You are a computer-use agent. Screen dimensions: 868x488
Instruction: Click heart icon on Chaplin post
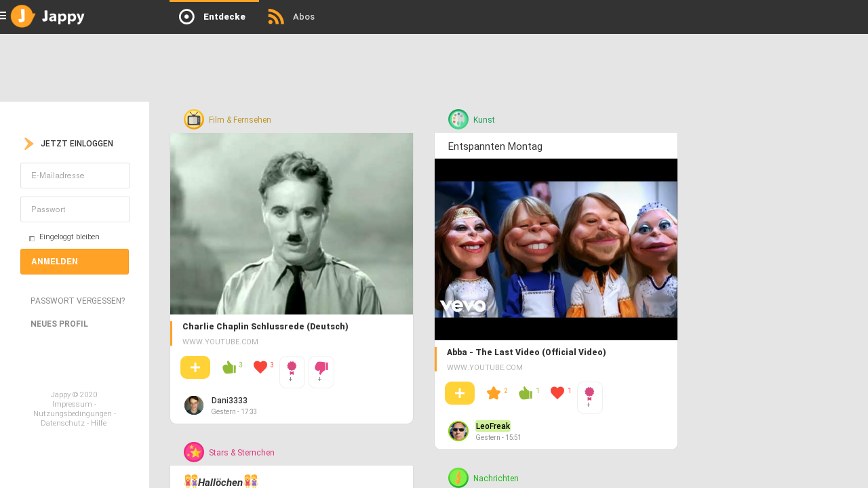pyautogui.click(x=260, y=367)
